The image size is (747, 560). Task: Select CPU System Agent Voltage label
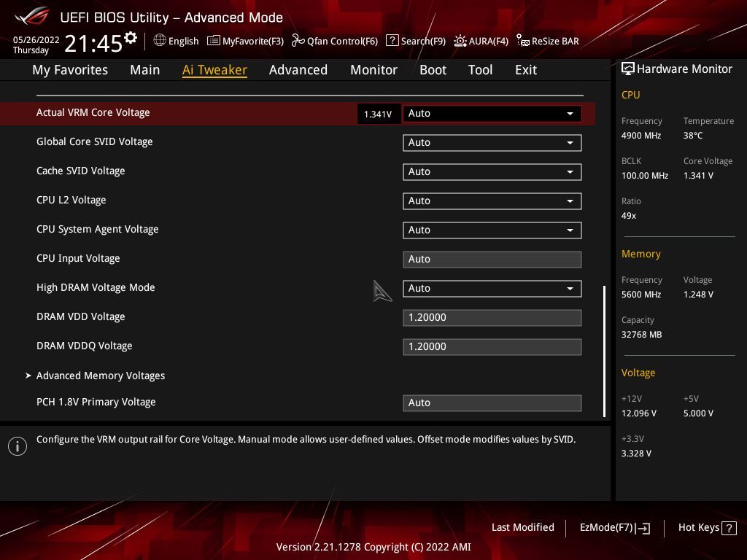tap(97, 229)
